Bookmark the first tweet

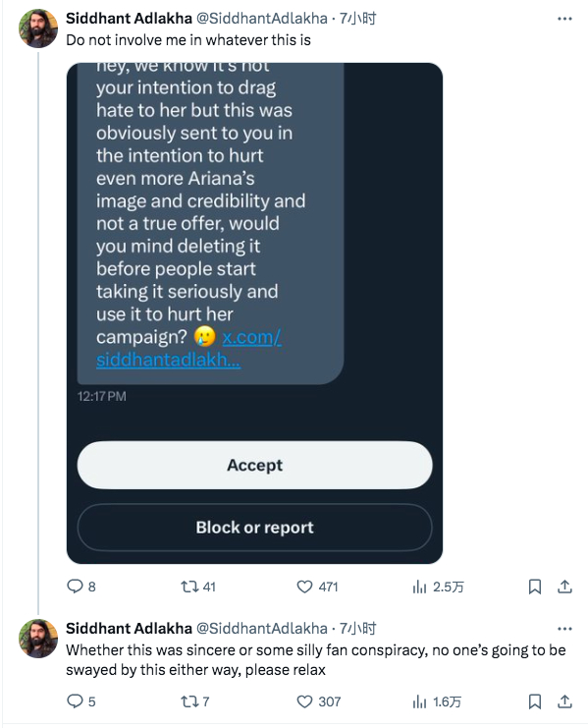click(535, 587)
